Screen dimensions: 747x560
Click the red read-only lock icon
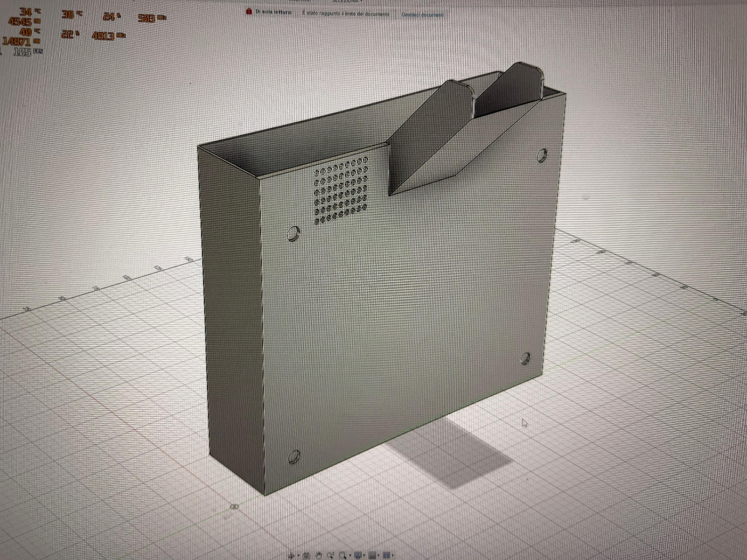(249, 12)
